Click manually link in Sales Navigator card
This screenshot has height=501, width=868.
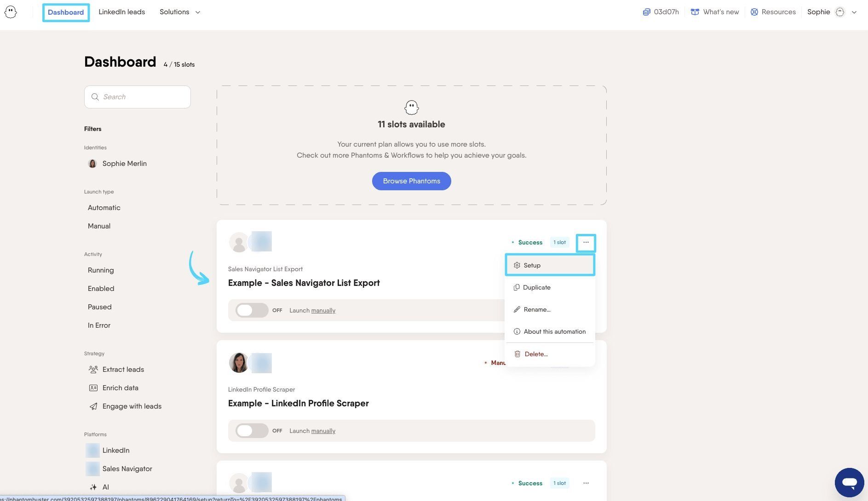point(323,311)
